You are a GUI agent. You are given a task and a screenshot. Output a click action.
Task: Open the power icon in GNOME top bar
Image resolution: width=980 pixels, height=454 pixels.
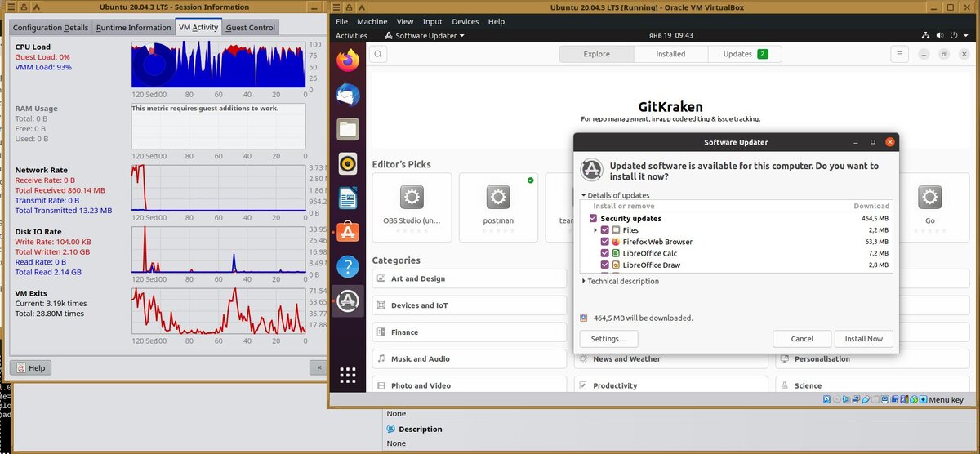[x=953, y=36]
